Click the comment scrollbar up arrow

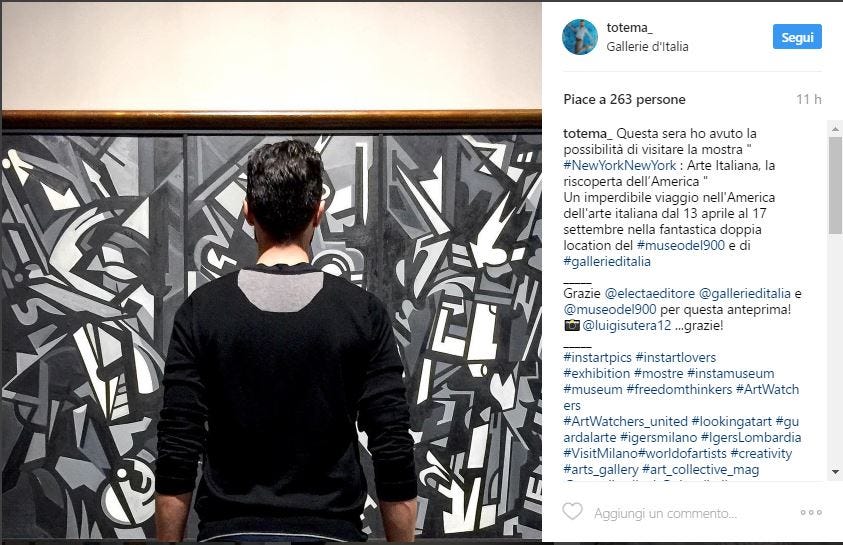point(835,129)
